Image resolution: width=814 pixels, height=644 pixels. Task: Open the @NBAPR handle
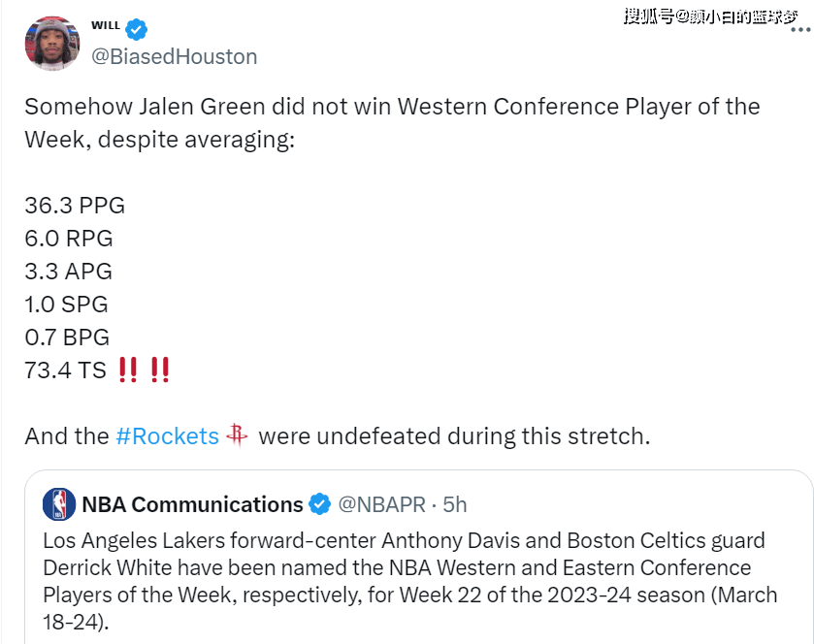click(381, 504)
